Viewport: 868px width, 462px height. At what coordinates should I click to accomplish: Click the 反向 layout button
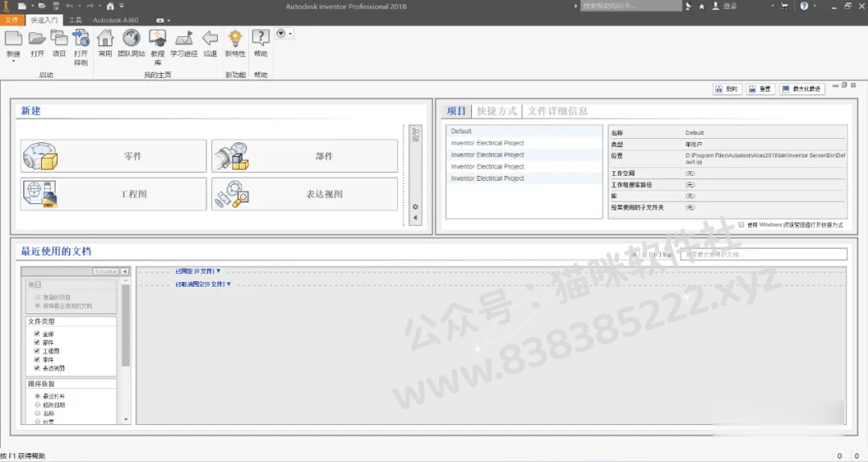727,88
